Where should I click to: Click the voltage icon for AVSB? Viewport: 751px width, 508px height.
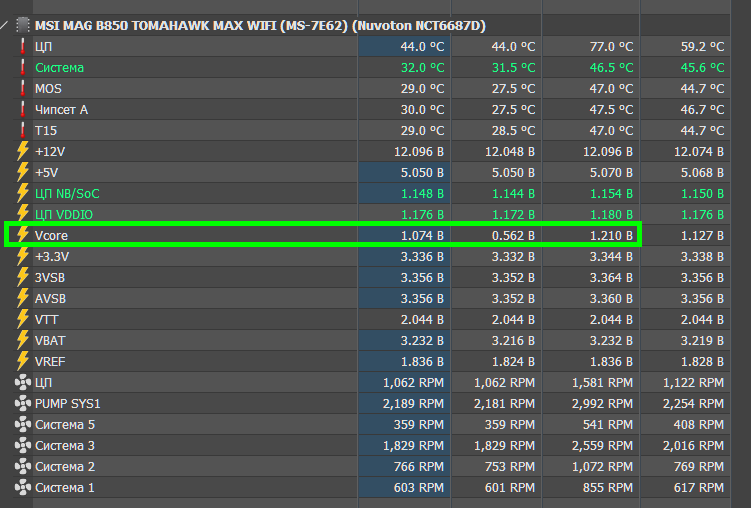[x=22, y=299]
